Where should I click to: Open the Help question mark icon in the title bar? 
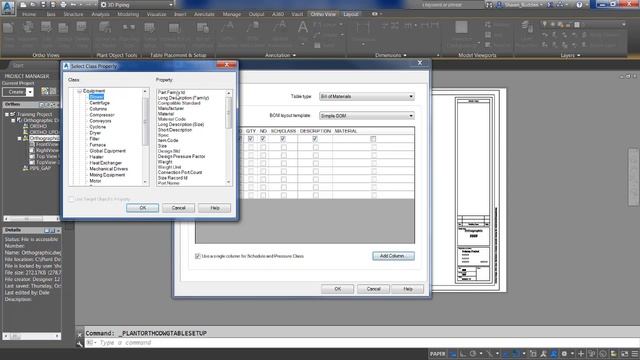(579, 4)
